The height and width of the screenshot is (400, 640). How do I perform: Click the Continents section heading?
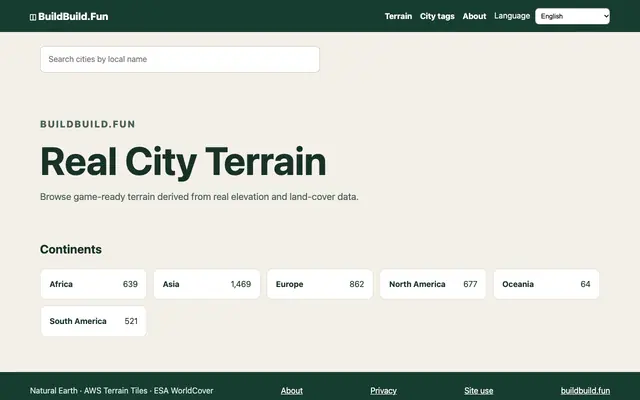tap(71, 249)
